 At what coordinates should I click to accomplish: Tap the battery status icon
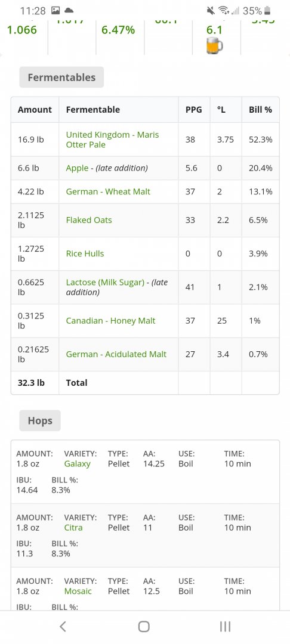(267, 11)
